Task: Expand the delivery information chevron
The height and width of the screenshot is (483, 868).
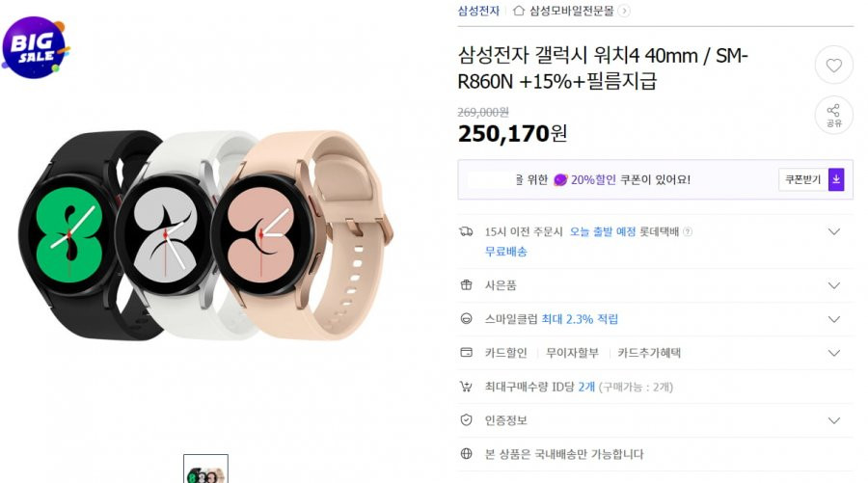Action: [x=833, y=231]
